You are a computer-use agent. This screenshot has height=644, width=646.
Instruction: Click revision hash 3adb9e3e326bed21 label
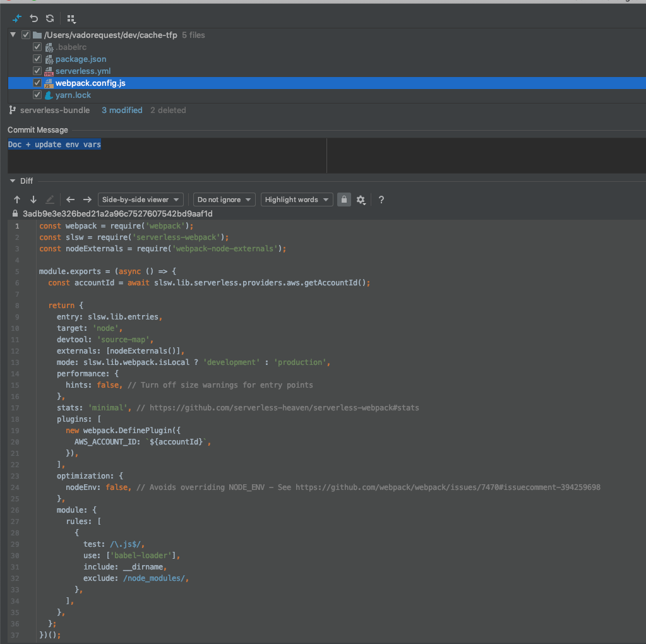click(x=117, y=213)
